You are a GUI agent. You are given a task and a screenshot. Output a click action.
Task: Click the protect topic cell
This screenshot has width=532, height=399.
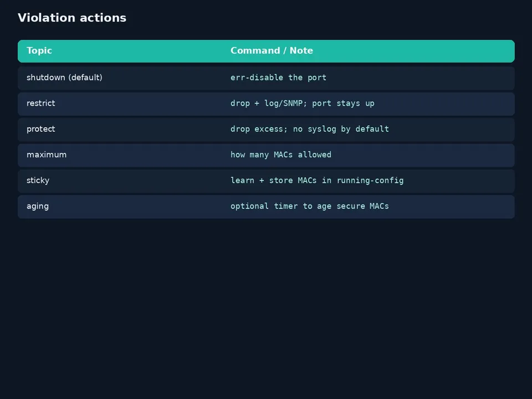point(40,129)
